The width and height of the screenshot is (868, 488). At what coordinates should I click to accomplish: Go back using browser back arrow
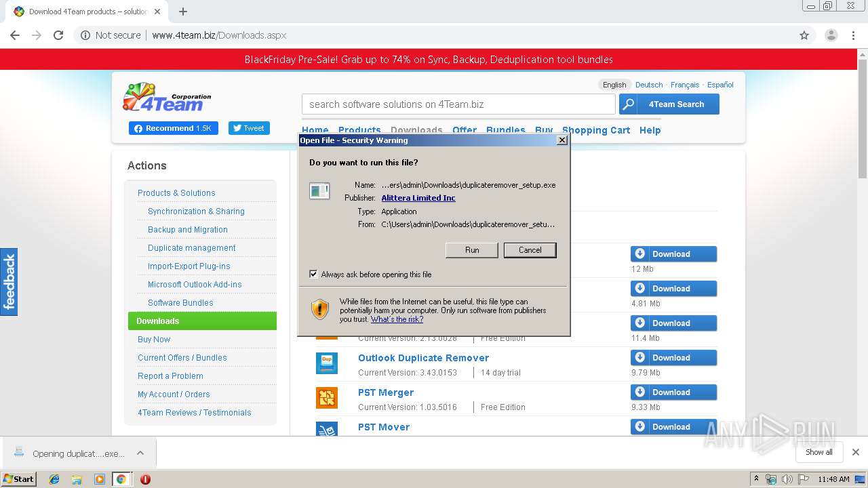pos(15,35)
